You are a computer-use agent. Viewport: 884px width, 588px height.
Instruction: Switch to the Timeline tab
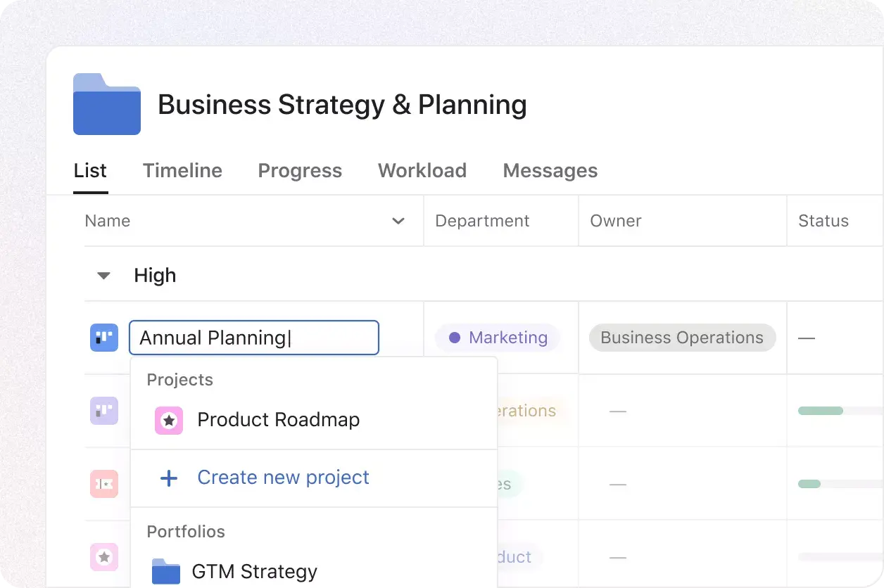[182, 170]
